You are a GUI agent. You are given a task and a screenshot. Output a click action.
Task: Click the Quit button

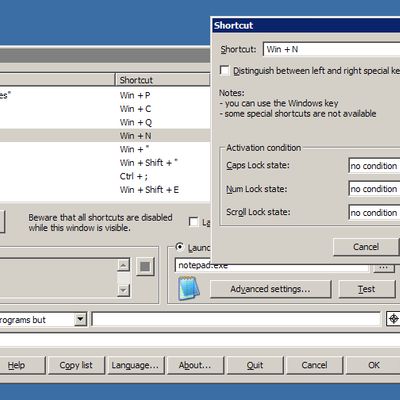point(255,365)
